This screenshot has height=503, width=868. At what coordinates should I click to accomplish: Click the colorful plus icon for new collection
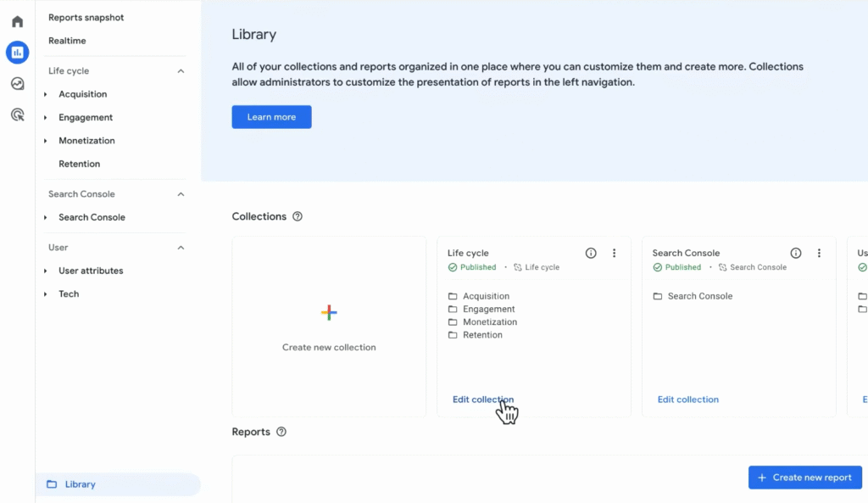[329, 312]
